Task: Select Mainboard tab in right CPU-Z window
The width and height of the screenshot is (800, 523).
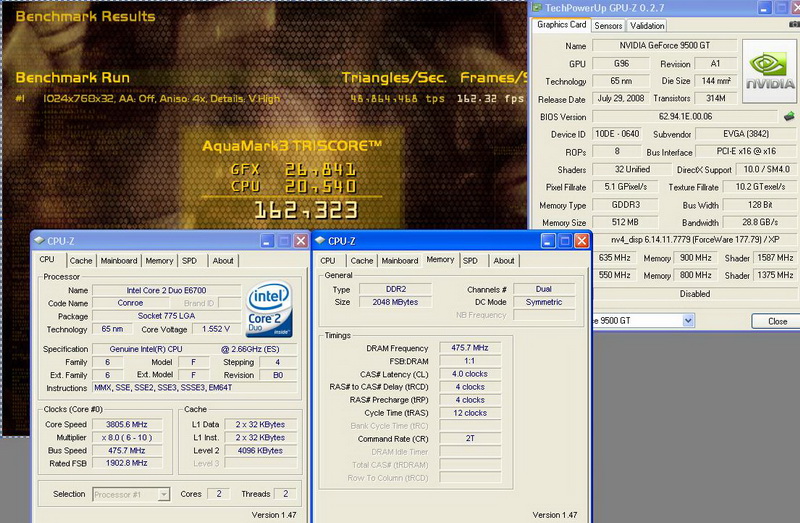Action: click(x=400, y=261)
